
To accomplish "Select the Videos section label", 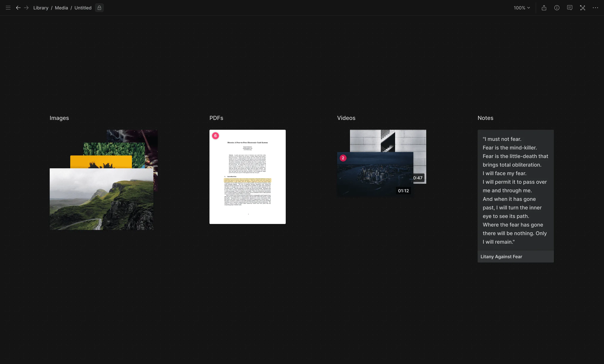I will click(346, 118).
